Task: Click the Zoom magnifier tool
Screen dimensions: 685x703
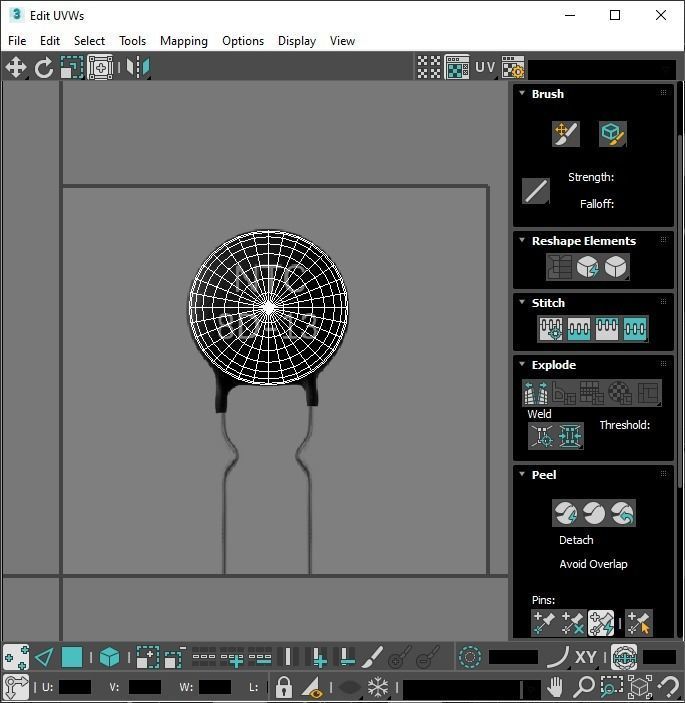Action: pyautogui.click(x=584, y=686)
